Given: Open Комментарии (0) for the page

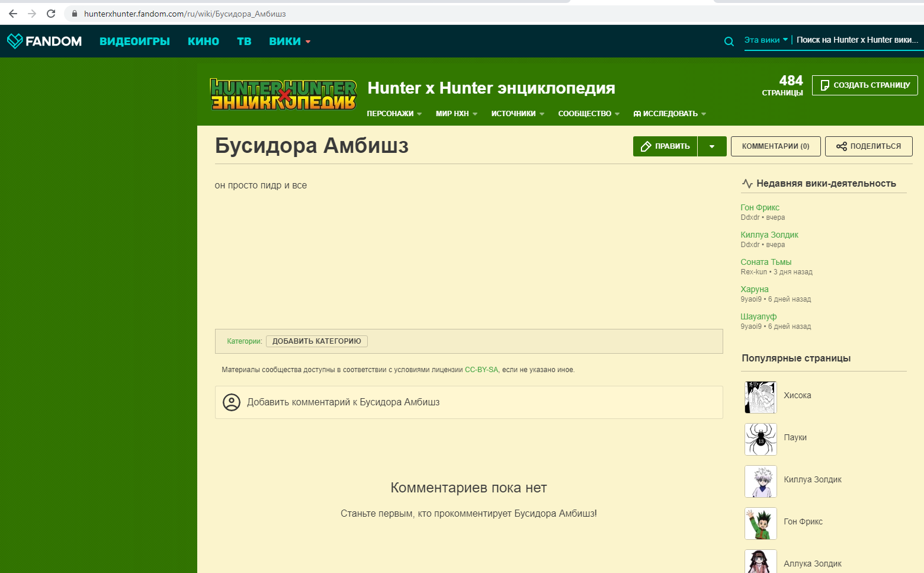Looking at the screenshot, I should point(775,146).
